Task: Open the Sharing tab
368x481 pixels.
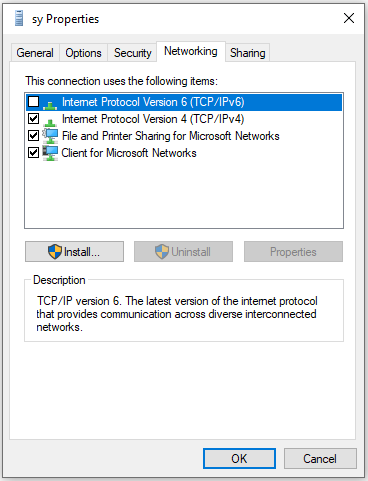Action: [x=248, y=53]
